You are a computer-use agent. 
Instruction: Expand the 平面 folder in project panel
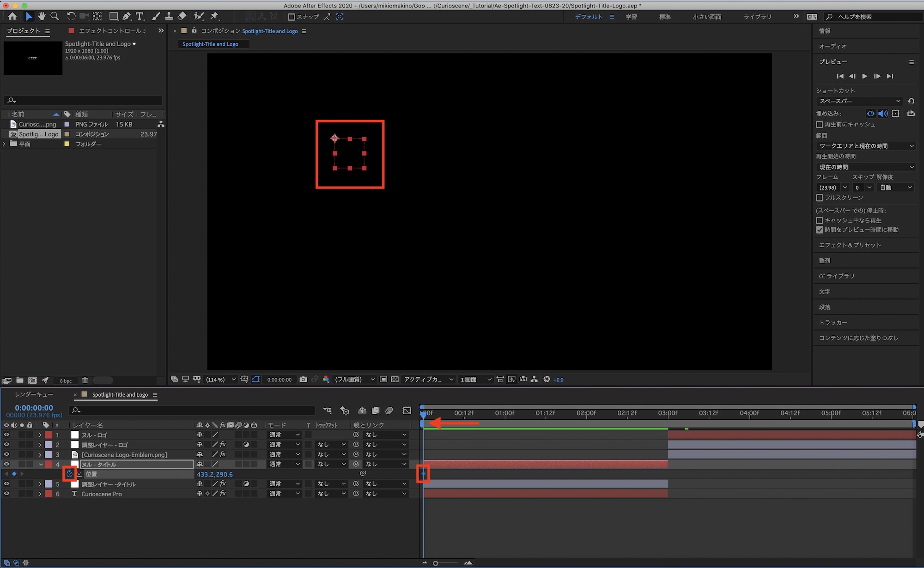point(5,144)
